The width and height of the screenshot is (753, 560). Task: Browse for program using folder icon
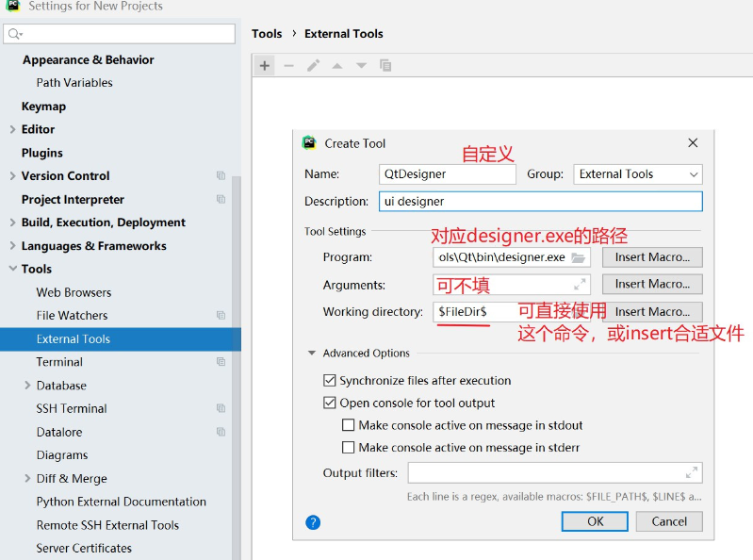coord(579,258)
